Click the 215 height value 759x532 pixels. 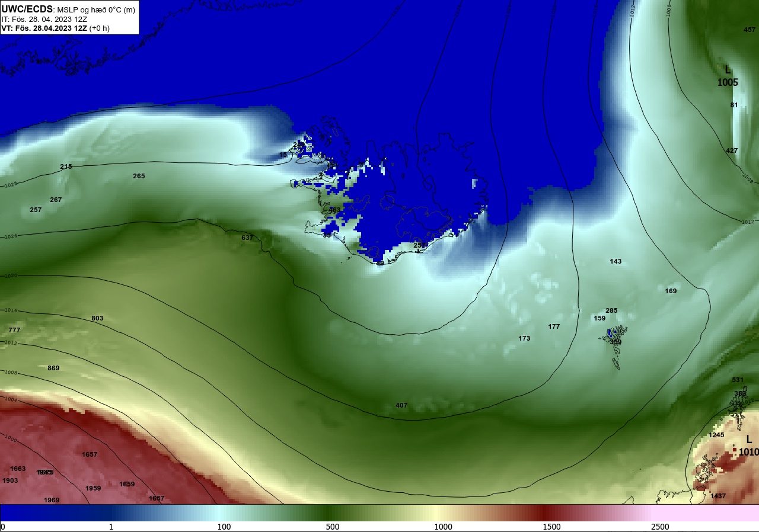point(66,166)
